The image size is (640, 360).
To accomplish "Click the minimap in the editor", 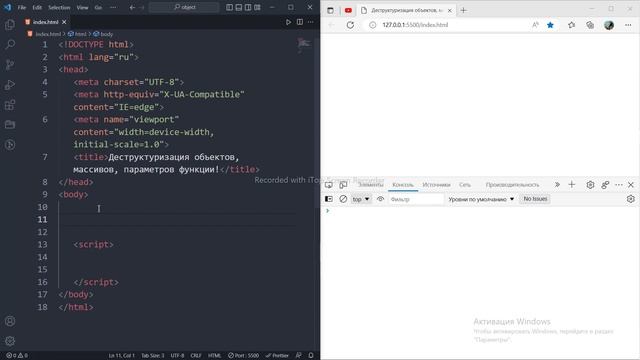I will [x=304, y=44].
